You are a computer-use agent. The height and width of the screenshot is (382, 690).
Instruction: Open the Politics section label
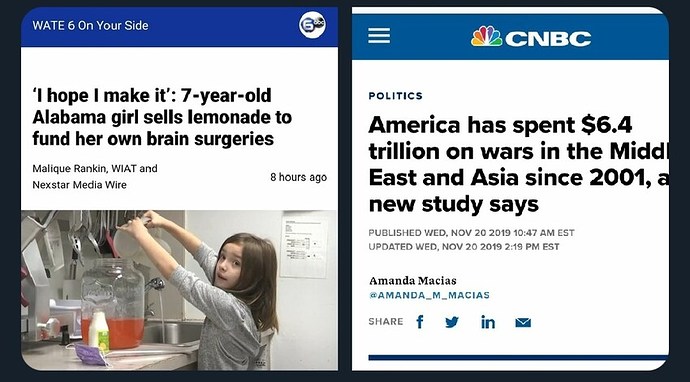[x=396, y=96]
